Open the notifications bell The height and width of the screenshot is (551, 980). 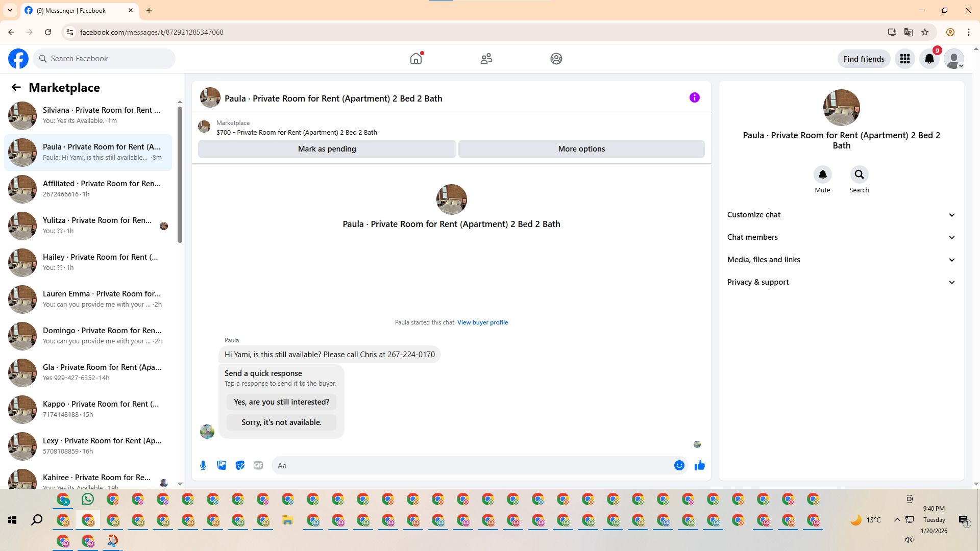(929, 59)
